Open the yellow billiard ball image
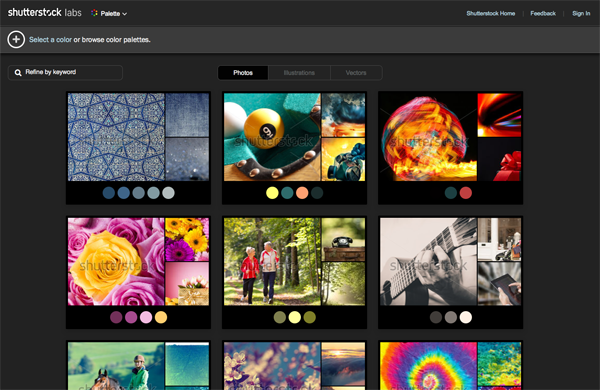The image size is (600, 390). pos(272,137)
